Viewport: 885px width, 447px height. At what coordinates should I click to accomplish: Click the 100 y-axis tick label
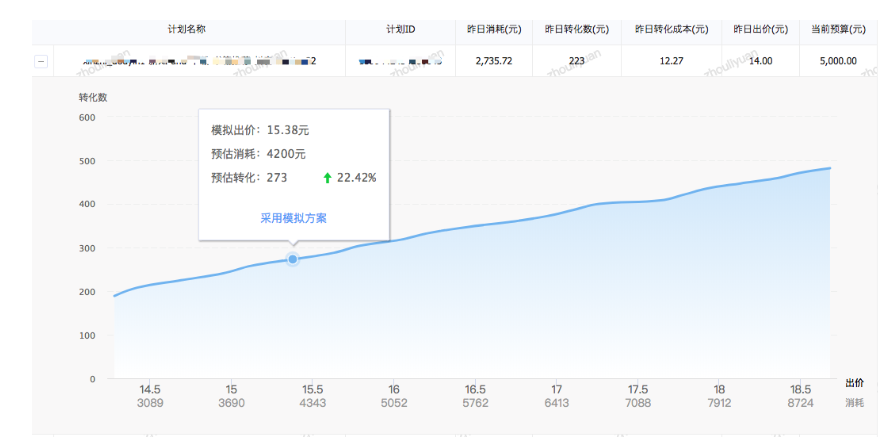(87, 335)
